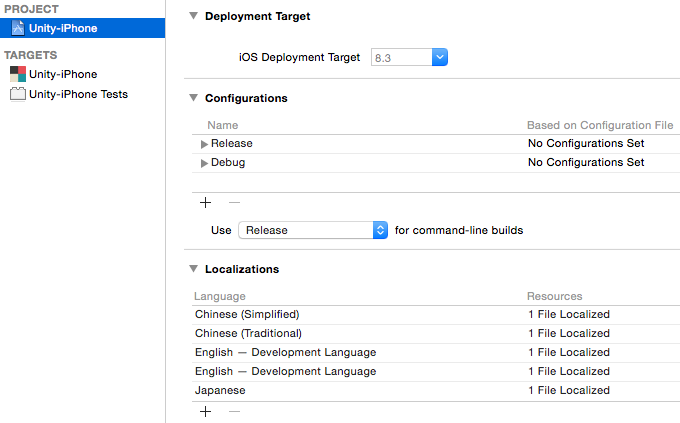Select the Unity-iPhone Tests target
Viewport: 680px width, 423px height.
78,94
